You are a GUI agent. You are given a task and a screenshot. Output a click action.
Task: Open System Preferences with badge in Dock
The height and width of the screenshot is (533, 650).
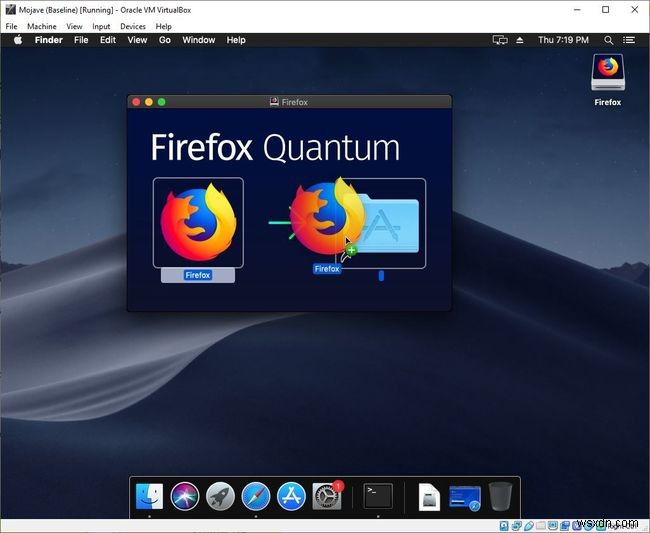327,496
